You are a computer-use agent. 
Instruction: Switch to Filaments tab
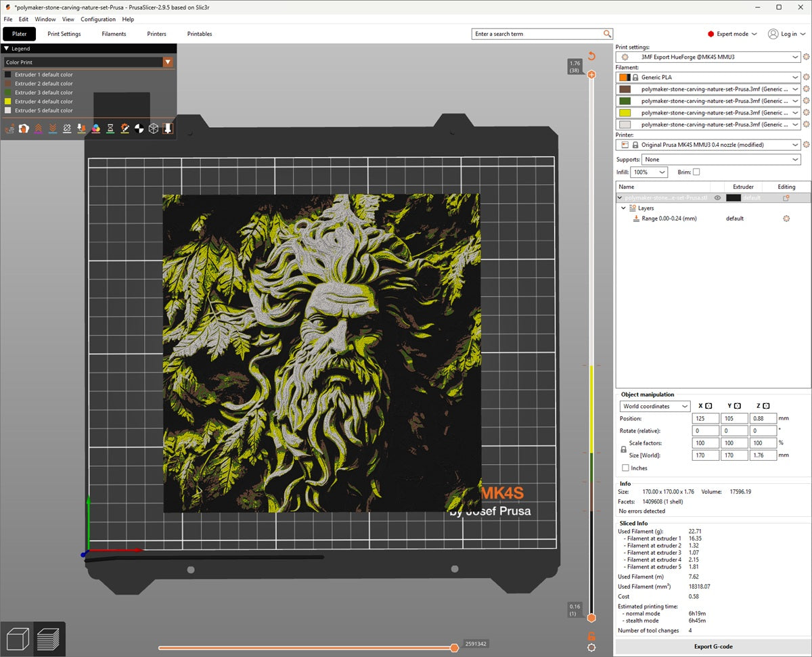114,34
